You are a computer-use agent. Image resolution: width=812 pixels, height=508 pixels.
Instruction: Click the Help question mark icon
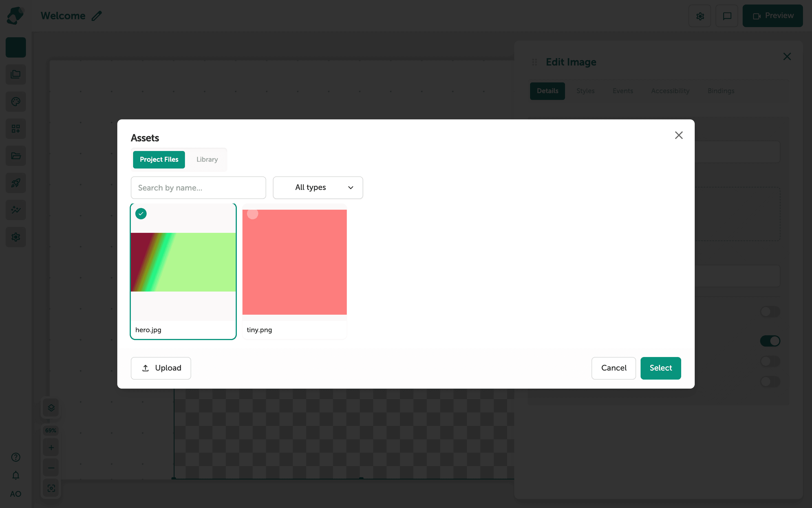tap(16, 457)
